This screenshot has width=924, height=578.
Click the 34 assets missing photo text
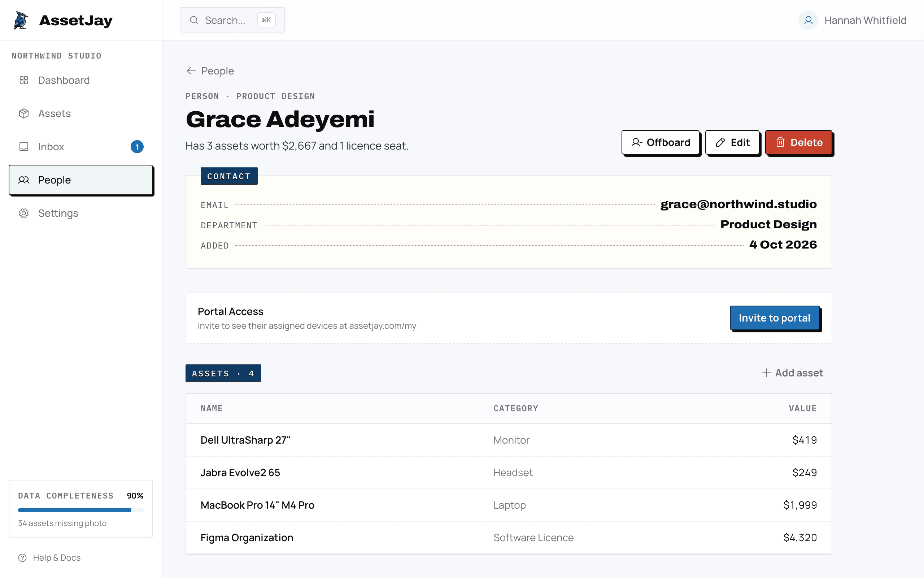click(62, 523)
